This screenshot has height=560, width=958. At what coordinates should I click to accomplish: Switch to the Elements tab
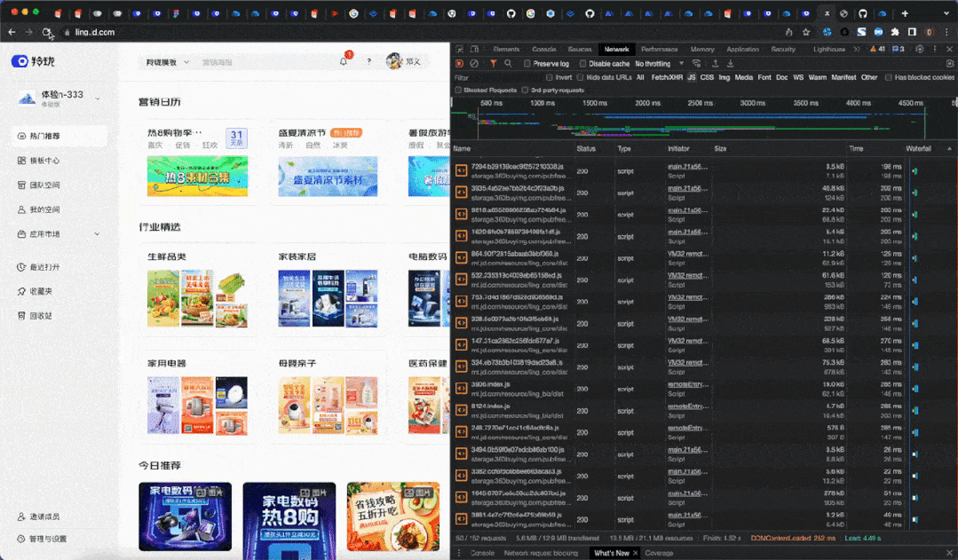(x=506, y=50)
